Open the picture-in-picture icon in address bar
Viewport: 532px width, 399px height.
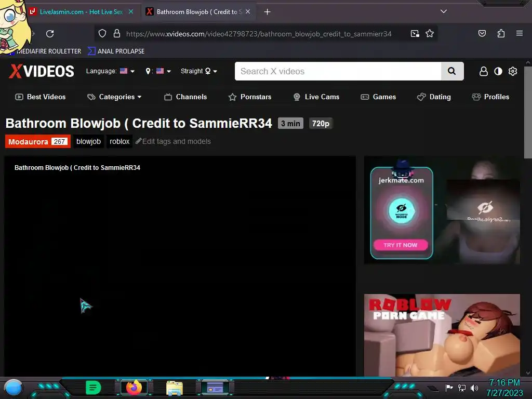[415, 33]
